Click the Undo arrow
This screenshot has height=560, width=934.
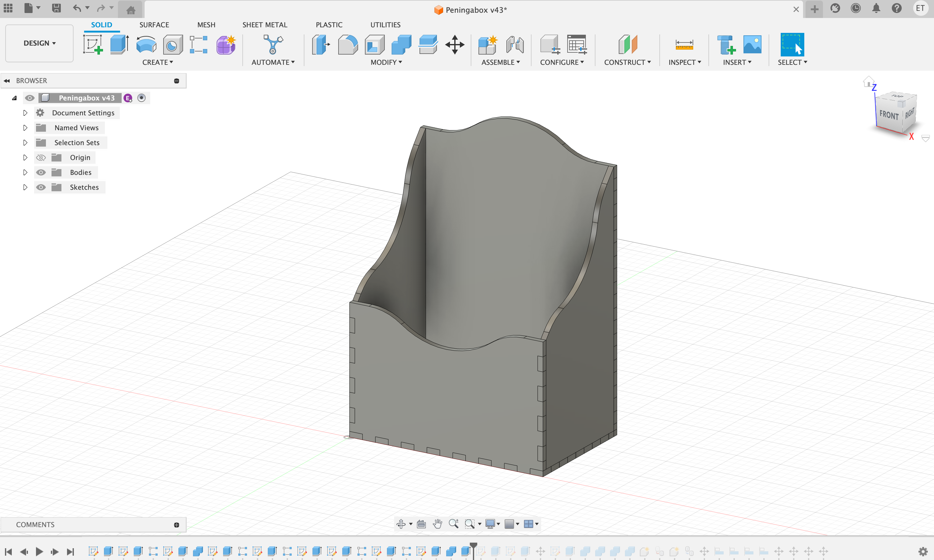pyautogui.click(x=77, y=8)
